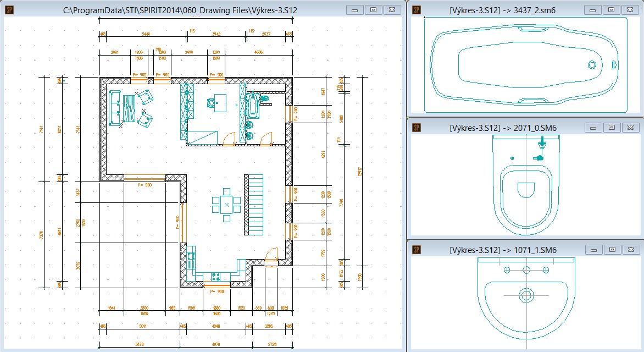Screen dimensions: 644x352
Task: Maximize the 3437_2.sm6 bathtub window
Action: point(611,9)
